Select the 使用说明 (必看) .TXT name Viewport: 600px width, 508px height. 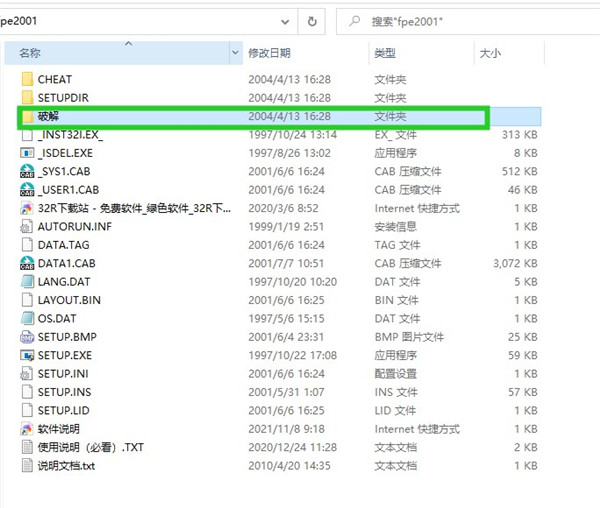tap(91, 447)
